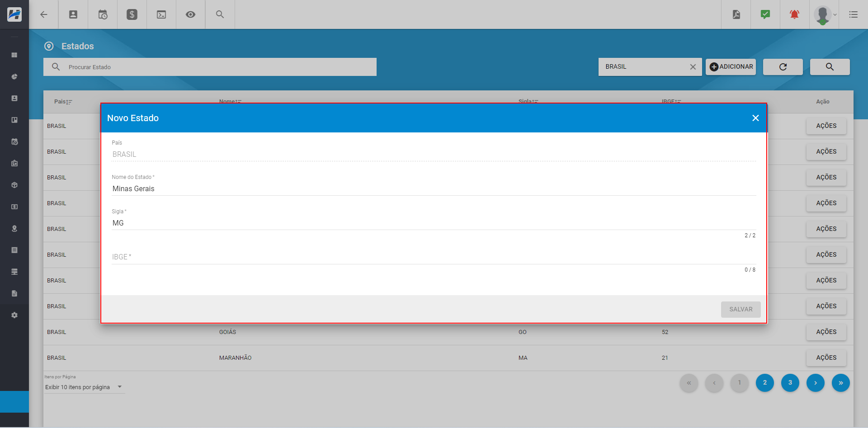The height and width of the screenshot is (428, 868).
Task: Click the GO sigla cell
Action: tap(523, 332)
